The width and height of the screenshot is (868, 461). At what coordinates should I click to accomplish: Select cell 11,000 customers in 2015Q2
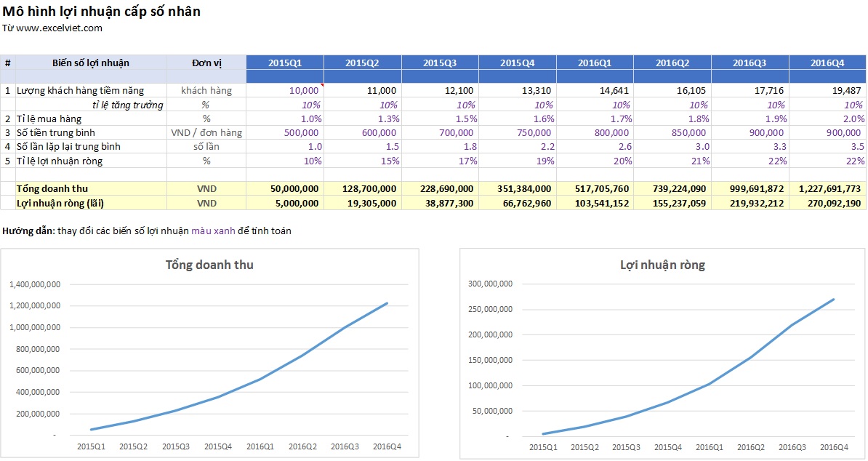pyautogui.click(x=363, y=90)
